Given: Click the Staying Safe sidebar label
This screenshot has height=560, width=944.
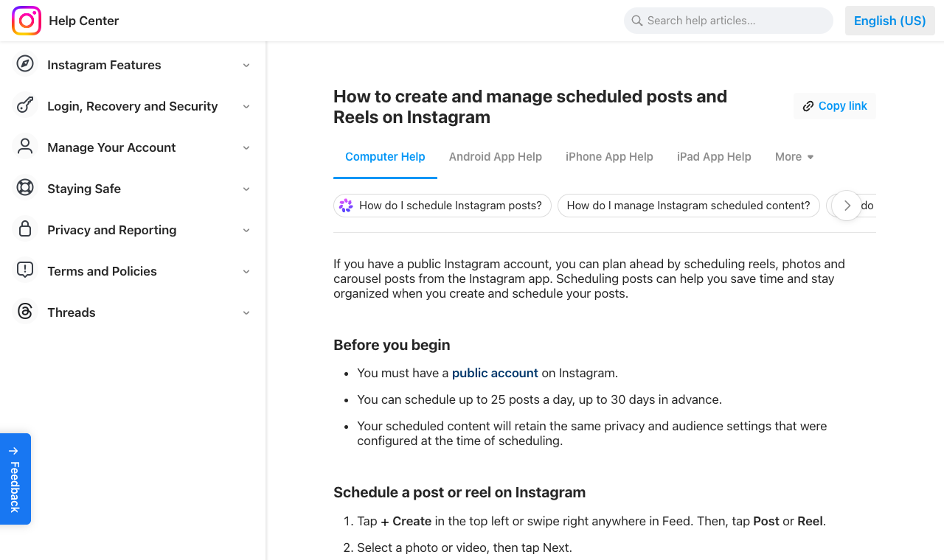Looking at the screenshot, I should [x=84, y=189].
